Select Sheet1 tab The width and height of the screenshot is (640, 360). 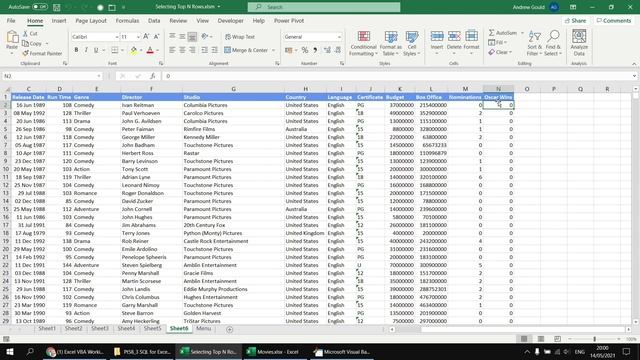pyautogui.click(x=47, y=329)
